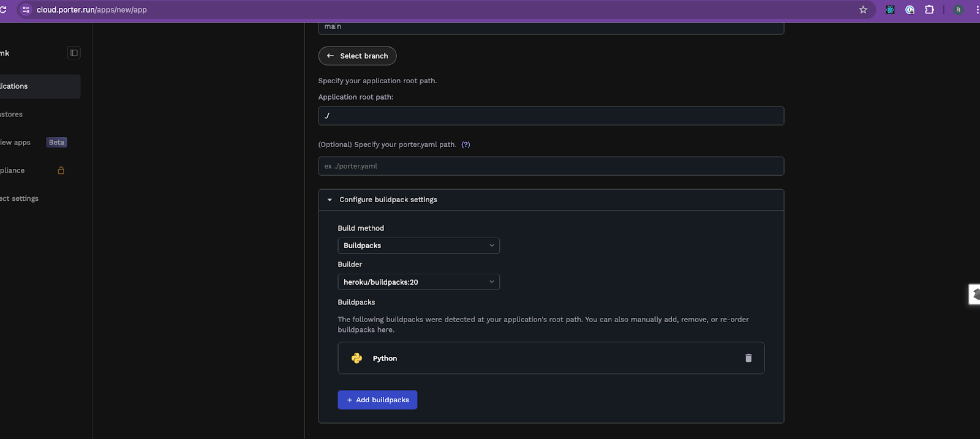The height and width of the screenshot is (439, 980).
Task: Open site information icon in address bar
Action: (x=26, y=10)
